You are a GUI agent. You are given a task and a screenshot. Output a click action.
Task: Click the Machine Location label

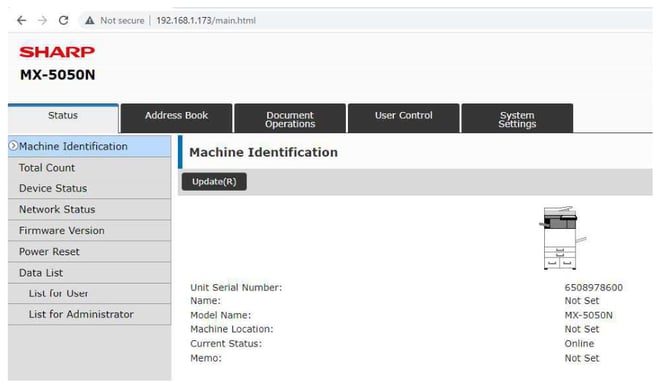click(x=232, y=329)
